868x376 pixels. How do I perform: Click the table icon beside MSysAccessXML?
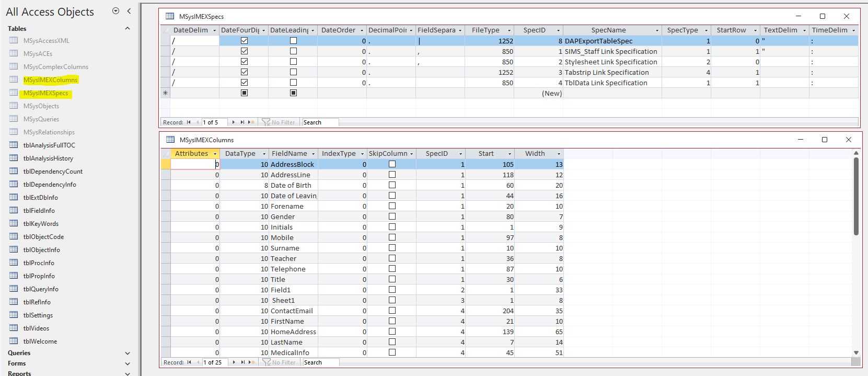click(14, 40)
